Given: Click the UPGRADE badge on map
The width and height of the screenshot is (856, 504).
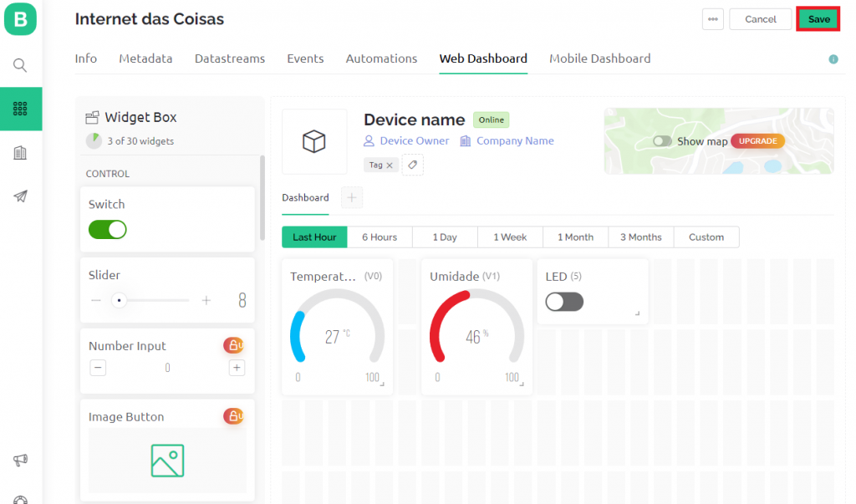Looking at the screenshot, I should point(757,141).
